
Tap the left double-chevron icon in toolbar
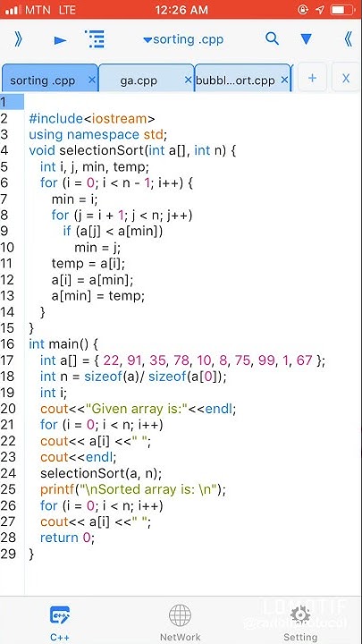pyautogui.click(x=348, y=39)
